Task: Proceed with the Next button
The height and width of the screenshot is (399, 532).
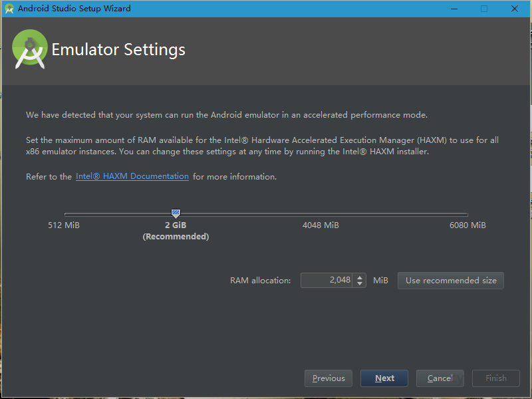Action: [384, 378]
